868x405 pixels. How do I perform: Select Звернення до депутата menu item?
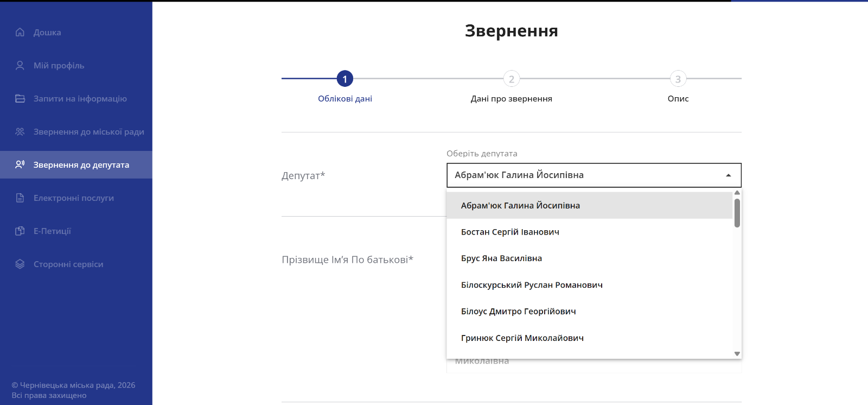pyautogui.click(x=76, y=164)
